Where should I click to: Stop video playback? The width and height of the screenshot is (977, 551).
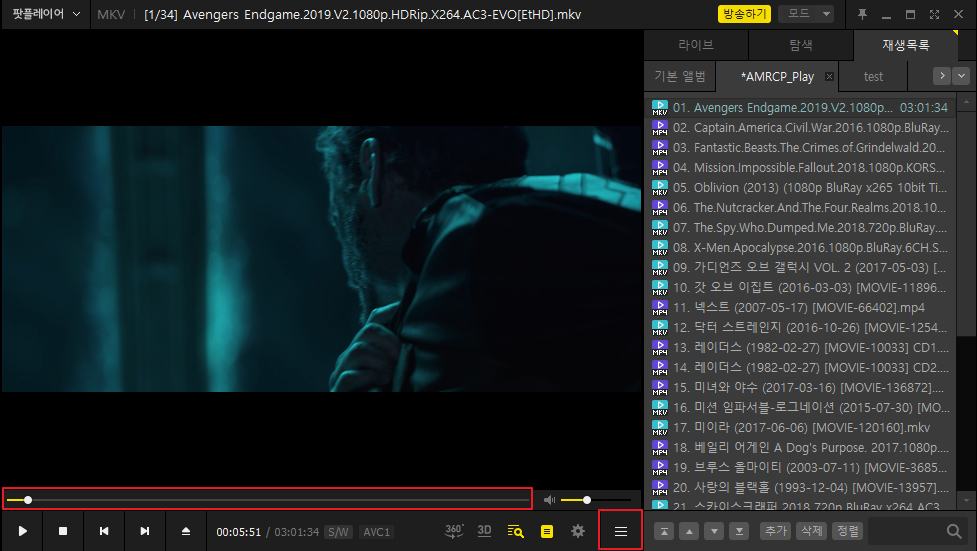(62, 532)
